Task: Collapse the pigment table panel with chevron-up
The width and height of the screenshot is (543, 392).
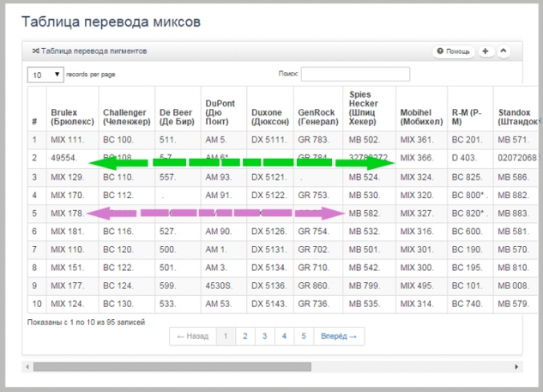Action: click(504, 51)
